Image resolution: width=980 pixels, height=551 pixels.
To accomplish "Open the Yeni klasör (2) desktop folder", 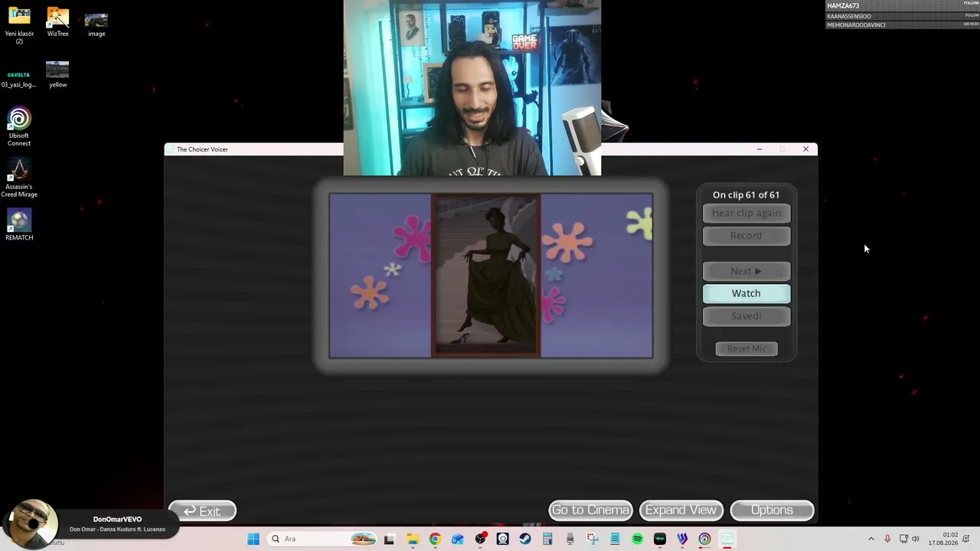I will pyautogui.click(x=19, y=25).
